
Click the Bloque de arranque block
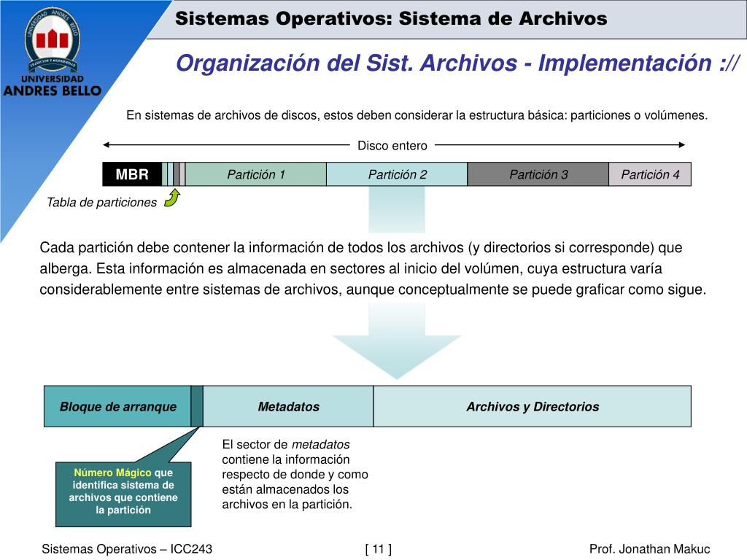117,406
